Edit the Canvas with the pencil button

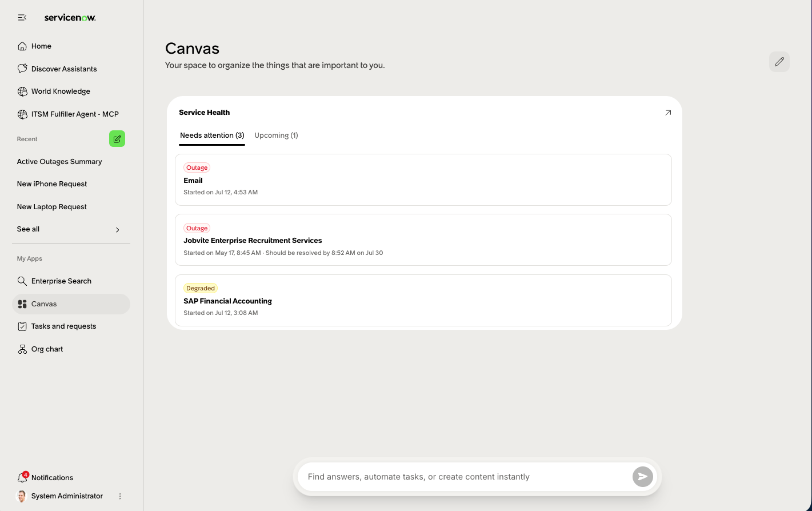pos(779,62)
